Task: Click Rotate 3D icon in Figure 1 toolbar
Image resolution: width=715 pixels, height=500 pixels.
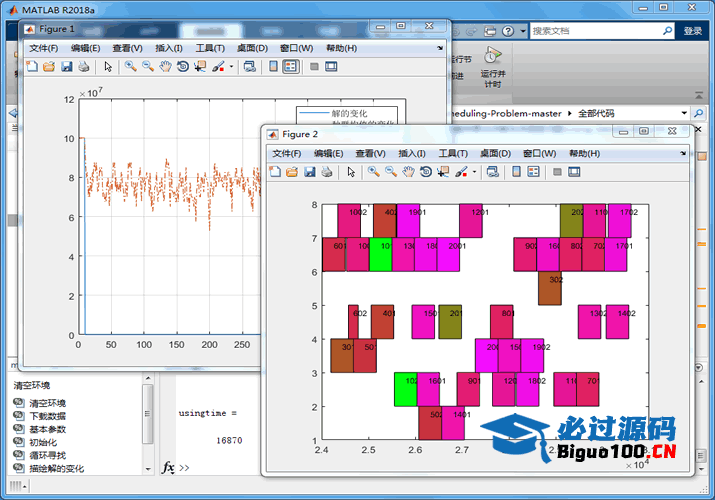Action: point(182,67)
